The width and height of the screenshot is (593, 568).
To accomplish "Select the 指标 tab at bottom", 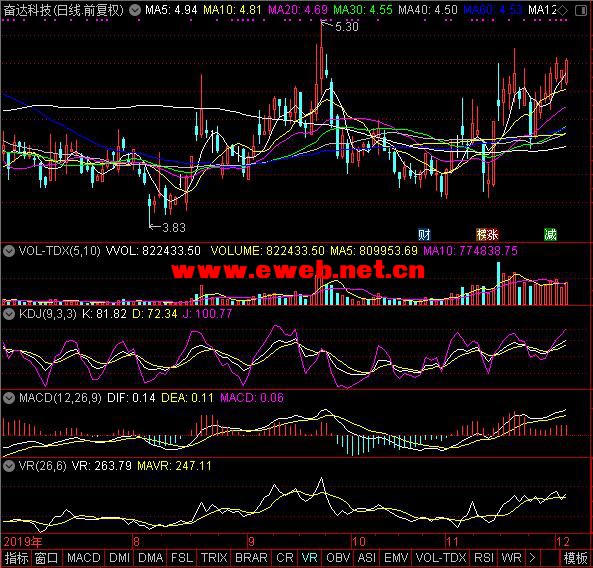I will (x=17, y=558).
